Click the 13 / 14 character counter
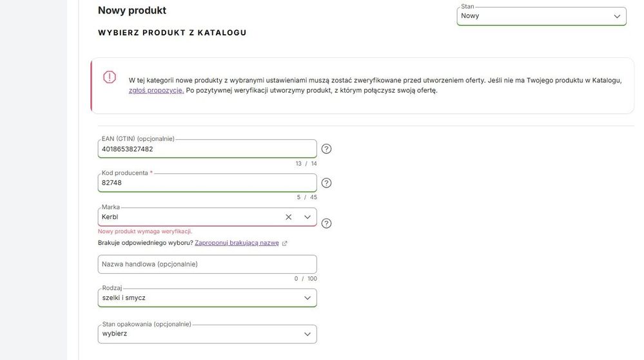Screen dimensions: 644x360 coord(306,164)
